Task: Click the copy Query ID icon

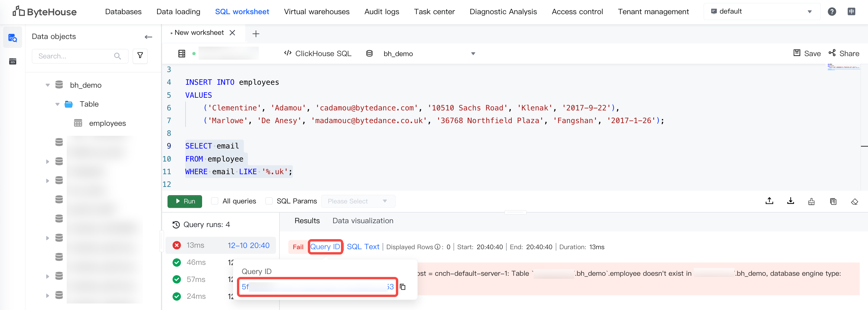Action: coord(403,287)
